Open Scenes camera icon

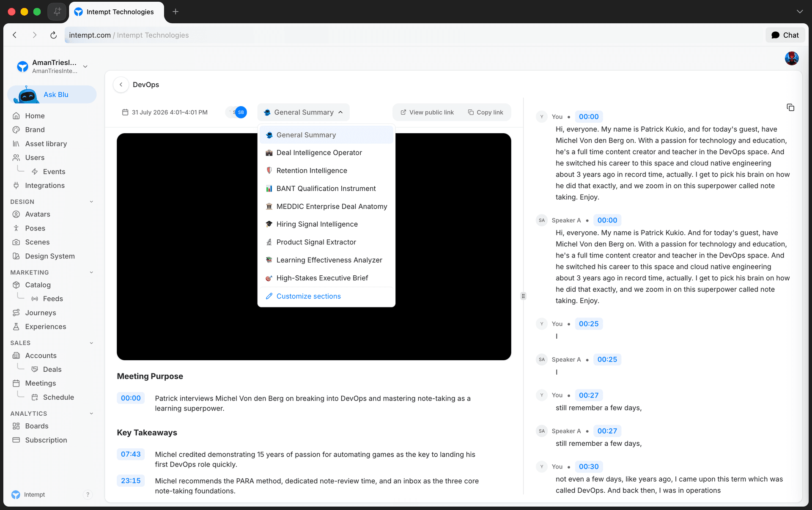tap(16, 242)
